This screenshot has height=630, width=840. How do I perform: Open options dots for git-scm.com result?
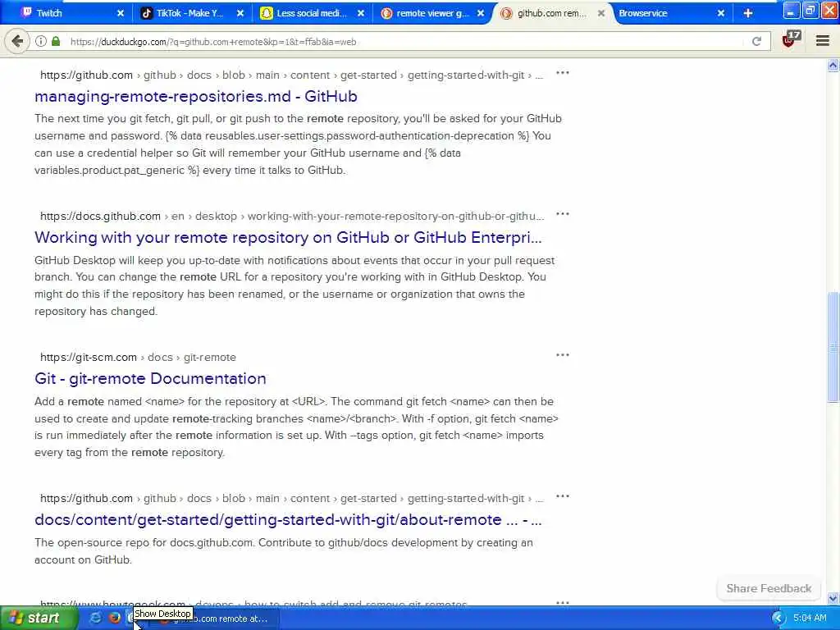point(563,354)
